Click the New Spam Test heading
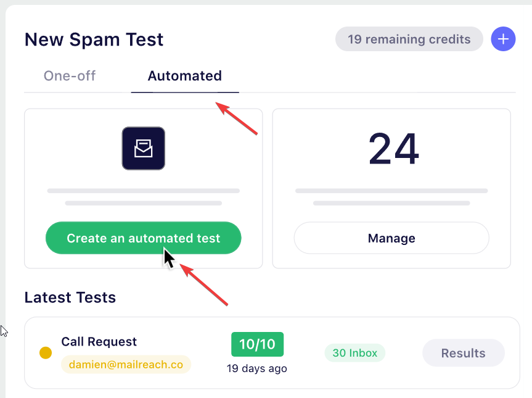The height and width of the screenshot is (398, 532). (94, 39)
